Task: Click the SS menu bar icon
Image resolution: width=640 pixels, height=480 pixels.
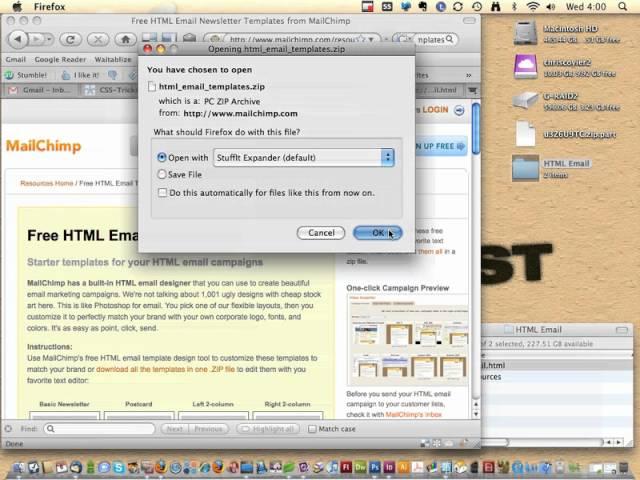Action: pyautogui.click(x=387, y=7)
